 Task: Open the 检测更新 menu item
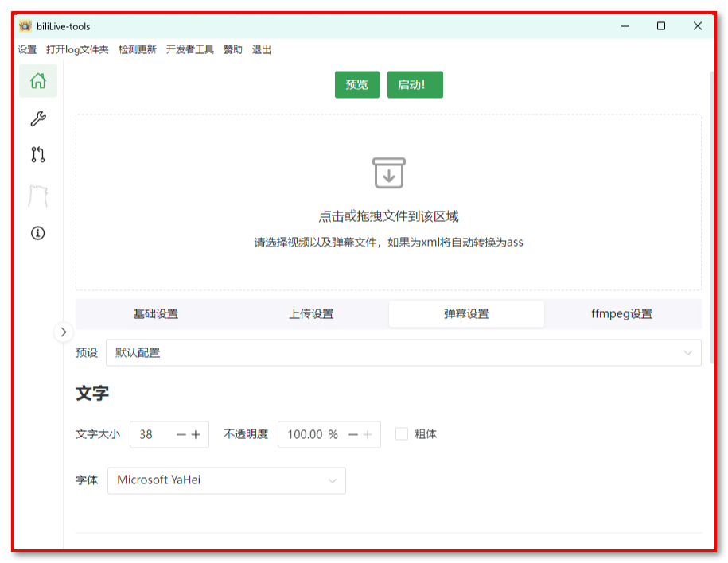[x=138, y=49]
